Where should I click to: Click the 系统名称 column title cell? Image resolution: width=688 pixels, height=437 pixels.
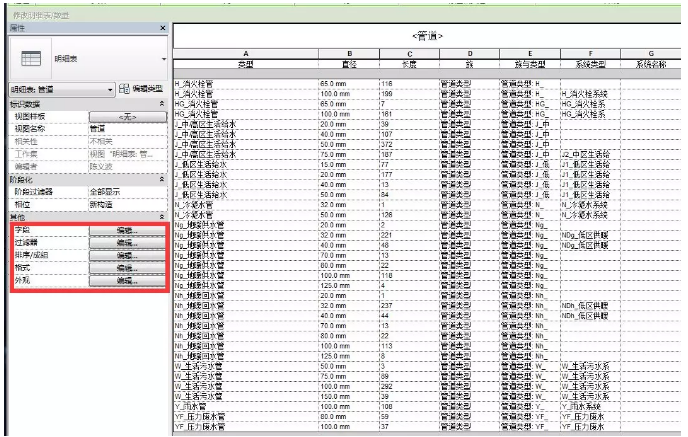651,64
